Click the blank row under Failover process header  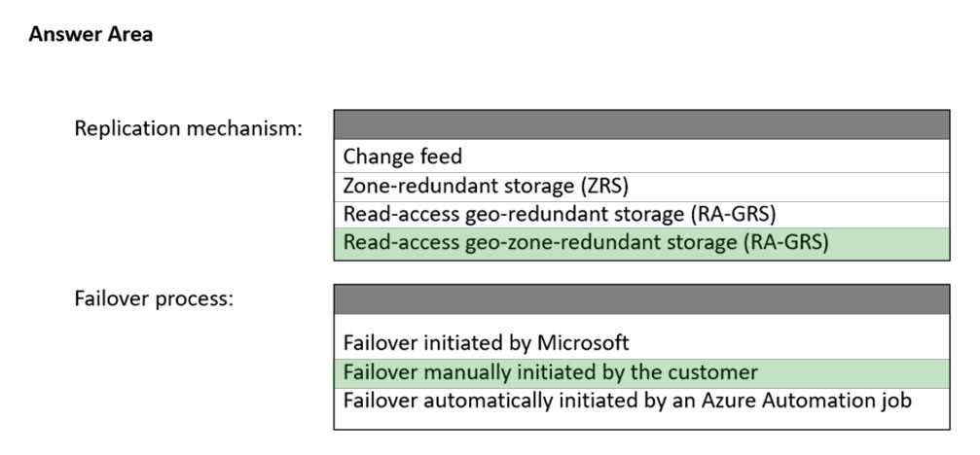[641, 323]
